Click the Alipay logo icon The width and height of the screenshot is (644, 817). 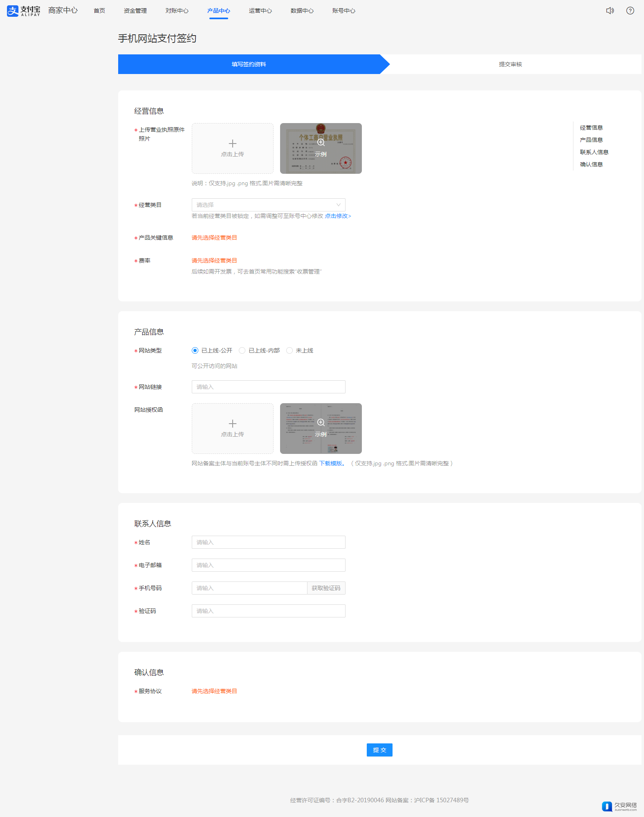click(13, 11)
